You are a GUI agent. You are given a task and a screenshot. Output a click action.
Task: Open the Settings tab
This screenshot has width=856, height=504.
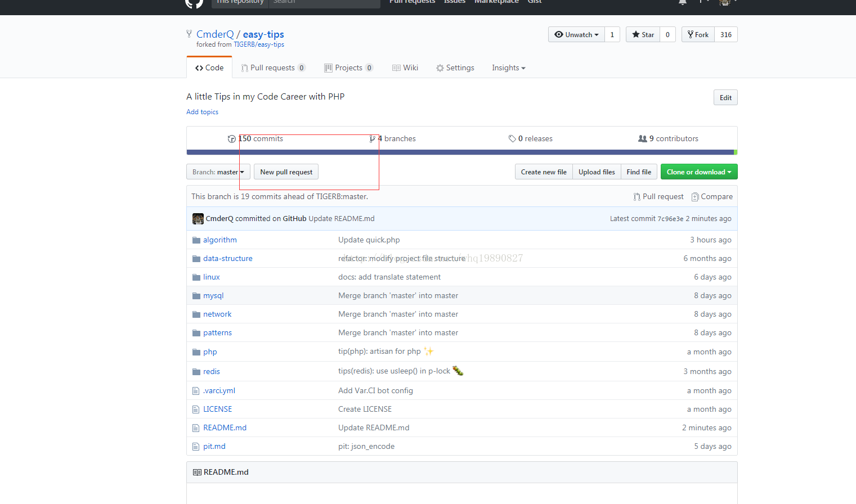pos(455,68)
